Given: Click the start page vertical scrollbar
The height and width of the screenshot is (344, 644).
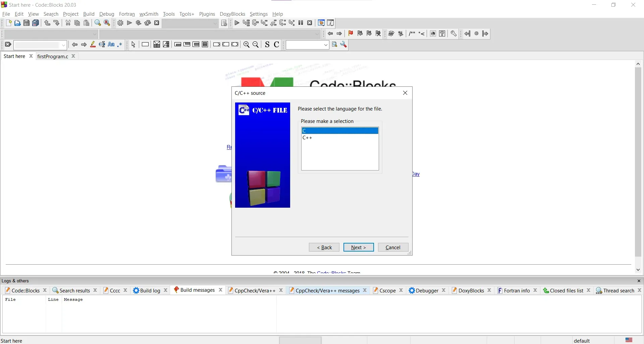Looking at the screenshot, I should 638,162.
